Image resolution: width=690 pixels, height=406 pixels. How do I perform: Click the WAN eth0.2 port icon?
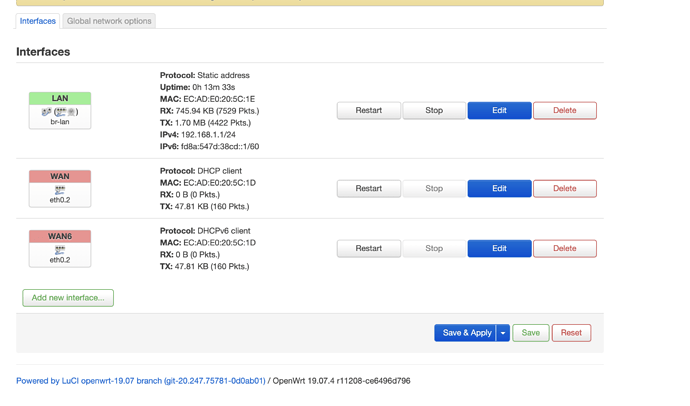[60, 190]
